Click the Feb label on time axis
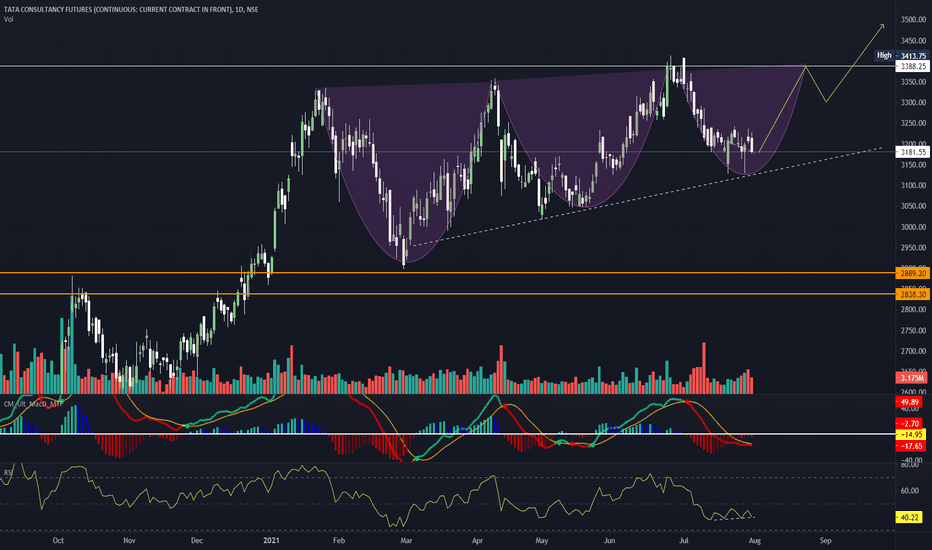The image size is (932, 550). pyautogui.click(x=339, y=540)
